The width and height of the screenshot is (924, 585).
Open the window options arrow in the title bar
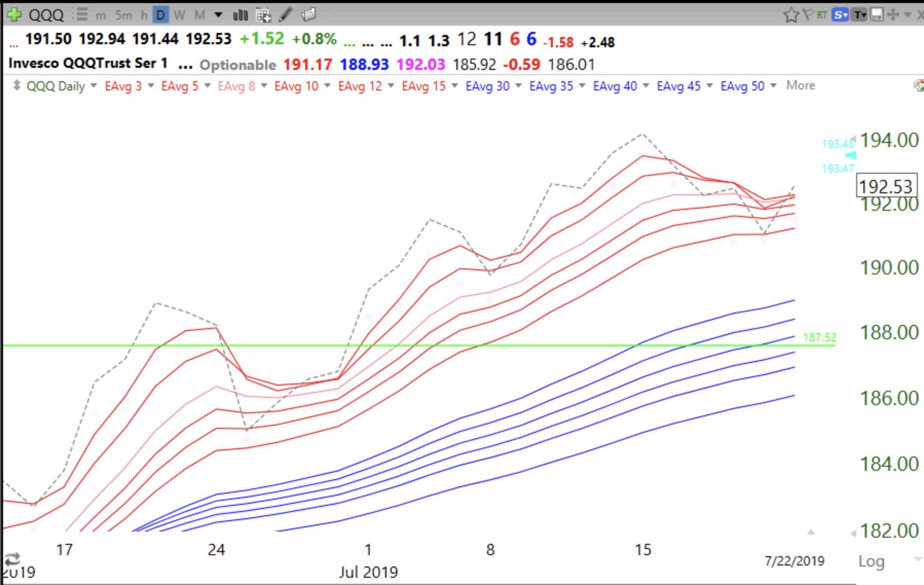(908, 15)
